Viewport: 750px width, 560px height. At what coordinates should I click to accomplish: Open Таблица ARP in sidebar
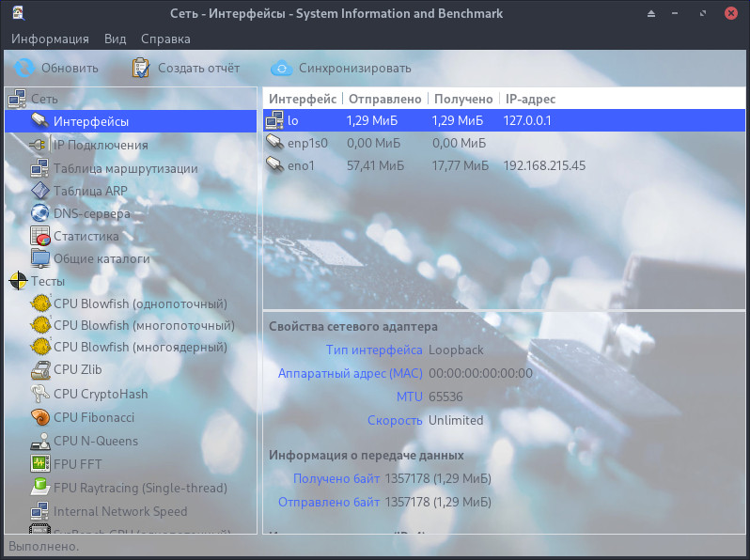click(90, 191)
